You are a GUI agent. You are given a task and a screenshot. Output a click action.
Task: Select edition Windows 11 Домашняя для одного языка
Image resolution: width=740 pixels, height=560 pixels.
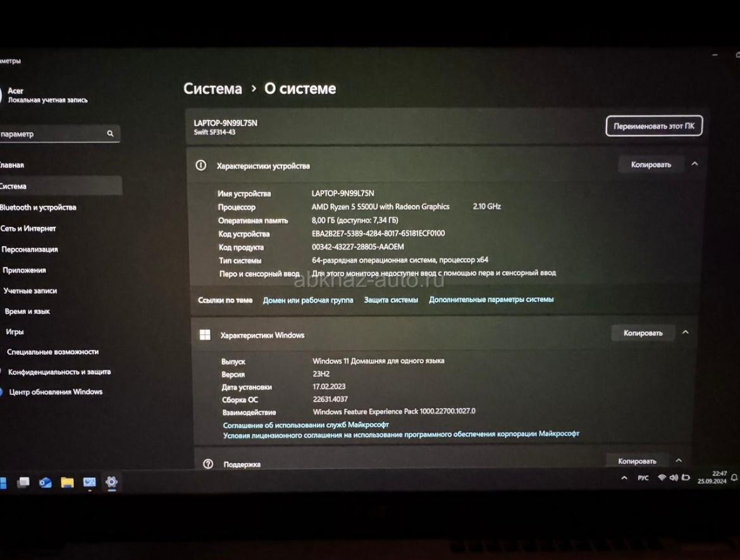point(378,361)
